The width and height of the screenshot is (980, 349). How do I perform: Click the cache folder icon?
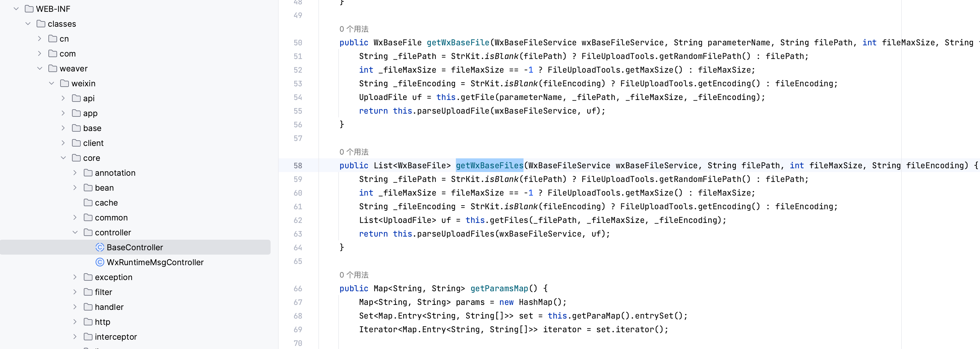(x=88, y=202)
